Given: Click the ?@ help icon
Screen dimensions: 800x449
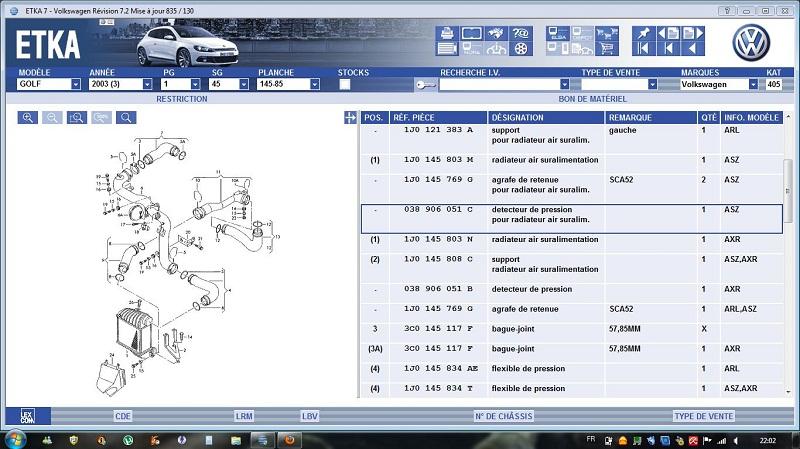Looking at the screenshot, I should tap(520, 33).
